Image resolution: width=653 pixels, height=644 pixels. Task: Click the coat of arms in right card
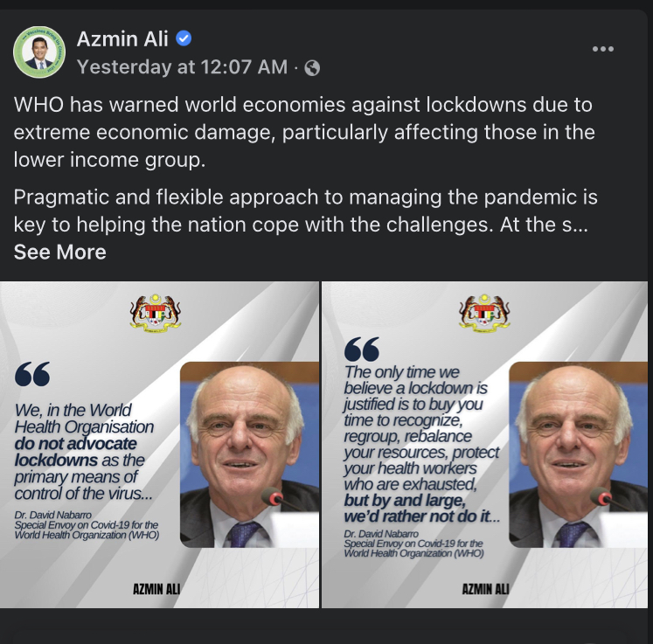484,313
